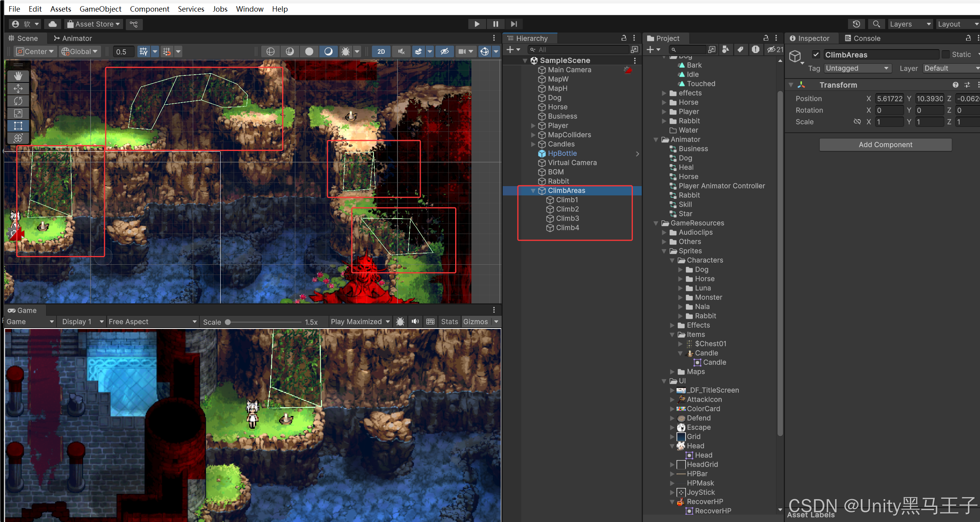Image resolution: width=980 pixels, height=522 pixels.
Task: Open the Tag dropdown Untagged
Action: click(x=857, y=68)
